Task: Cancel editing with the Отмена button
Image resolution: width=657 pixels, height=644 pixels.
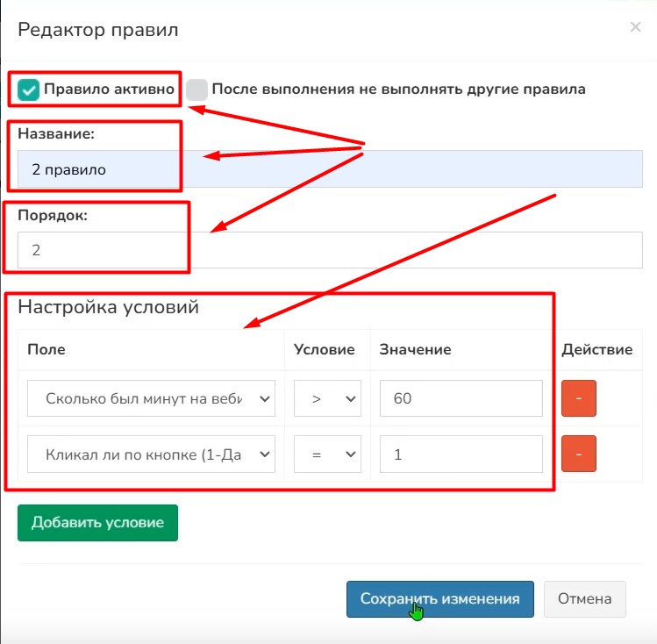Action: coord(584,599)
